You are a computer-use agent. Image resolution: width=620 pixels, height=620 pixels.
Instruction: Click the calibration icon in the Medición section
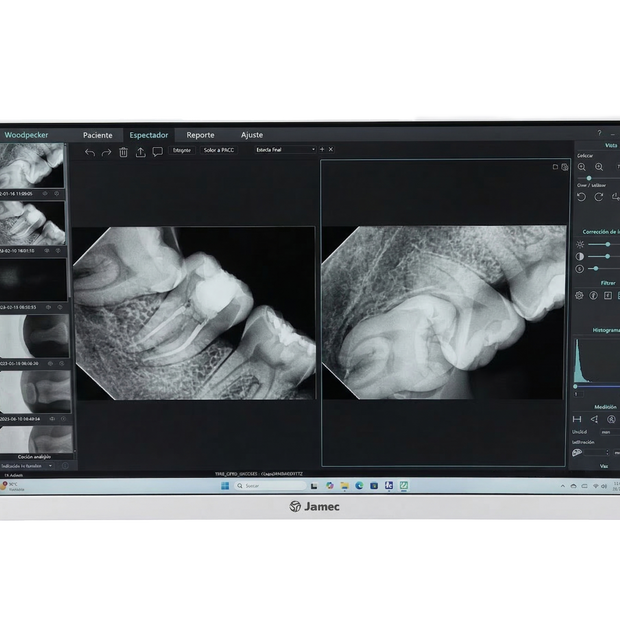[577, 452]
